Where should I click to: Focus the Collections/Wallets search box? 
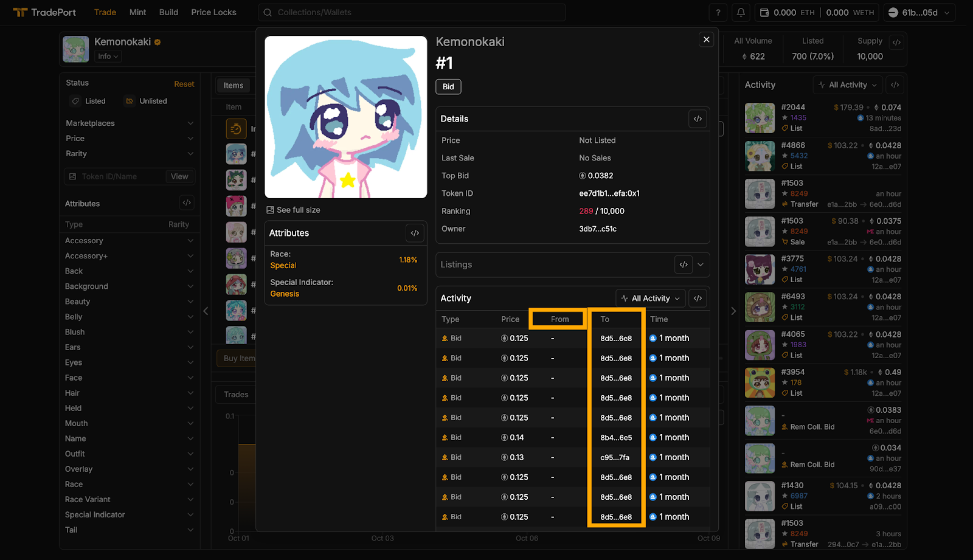(412, 12)
